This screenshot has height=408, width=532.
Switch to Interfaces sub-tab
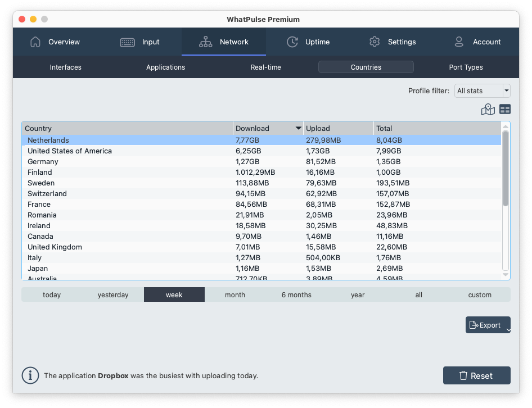coord(65,67)
